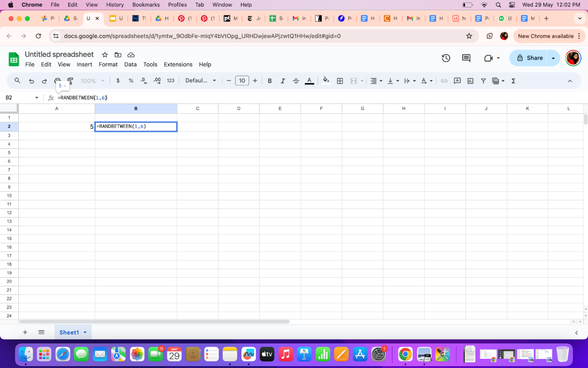Click the formula bar showing RANDBETWEEN
Viewport: 588px width, 368px height.
coord(82,97)
